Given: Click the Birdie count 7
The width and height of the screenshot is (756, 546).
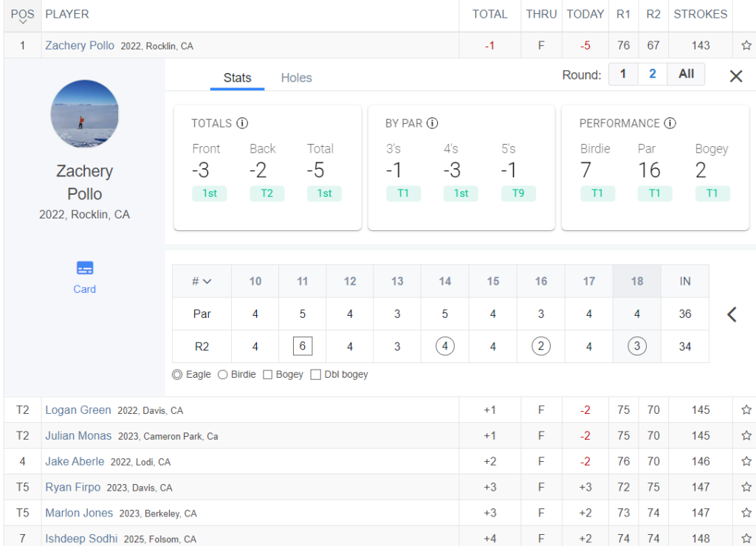Looking at the screenshot, I should pyautogui.click(x=585, y=170).
